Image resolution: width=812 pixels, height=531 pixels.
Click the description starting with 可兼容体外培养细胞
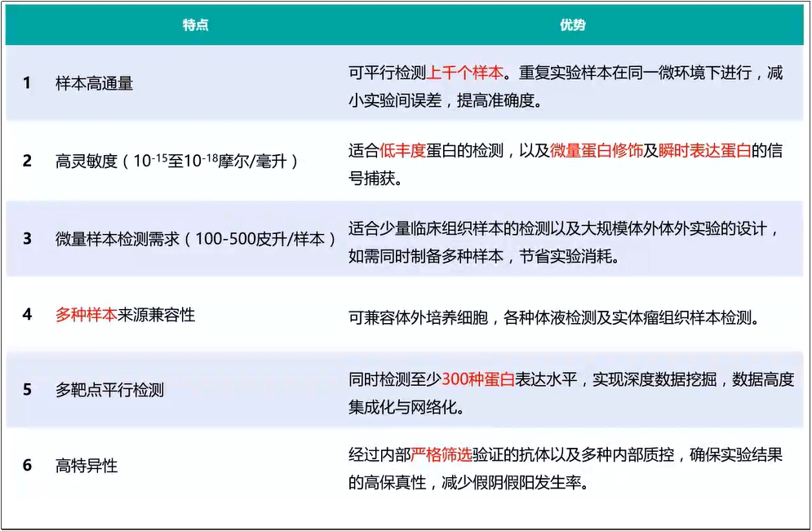[553, 316]
